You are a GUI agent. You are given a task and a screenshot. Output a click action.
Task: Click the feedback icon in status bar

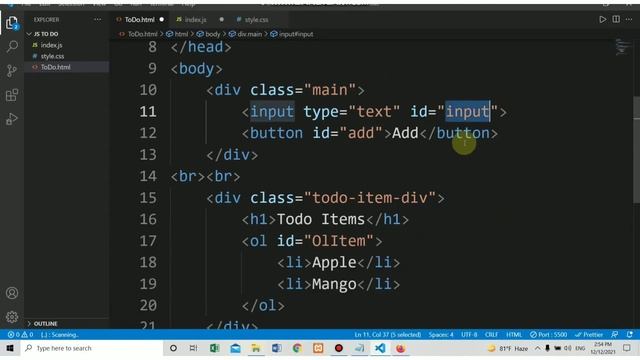coord(615,335)
